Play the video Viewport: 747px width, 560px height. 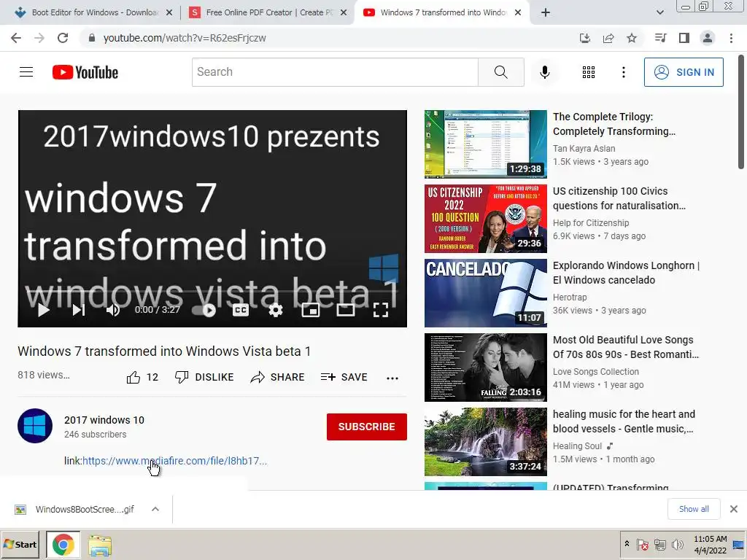43,310
